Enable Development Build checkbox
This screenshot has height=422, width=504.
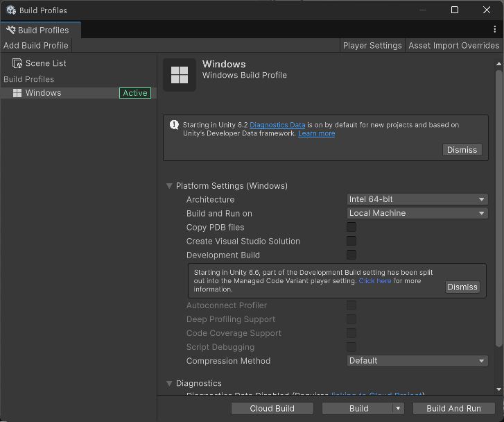click(x=351, y=255)
